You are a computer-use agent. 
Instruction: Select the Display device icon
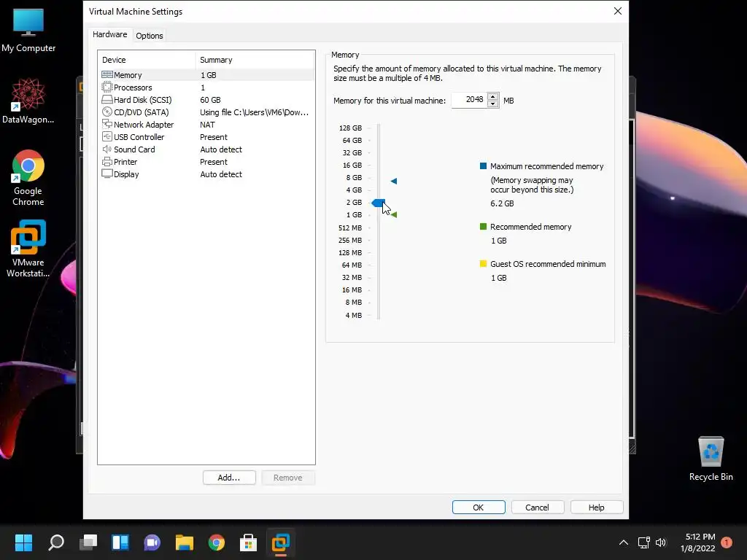pos(107,174)
